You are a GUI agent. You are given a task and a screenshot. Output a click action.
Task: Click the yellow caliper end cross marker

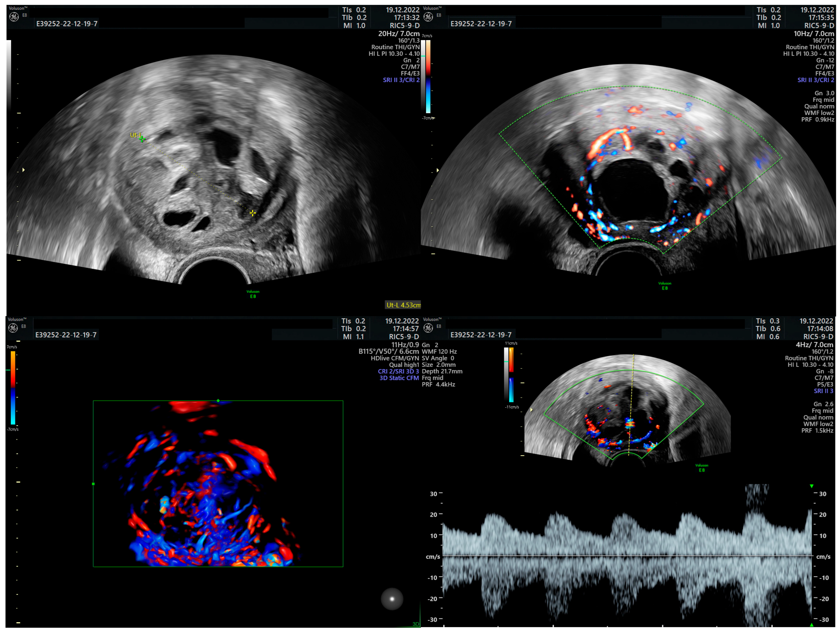click(x=253, y=214)
